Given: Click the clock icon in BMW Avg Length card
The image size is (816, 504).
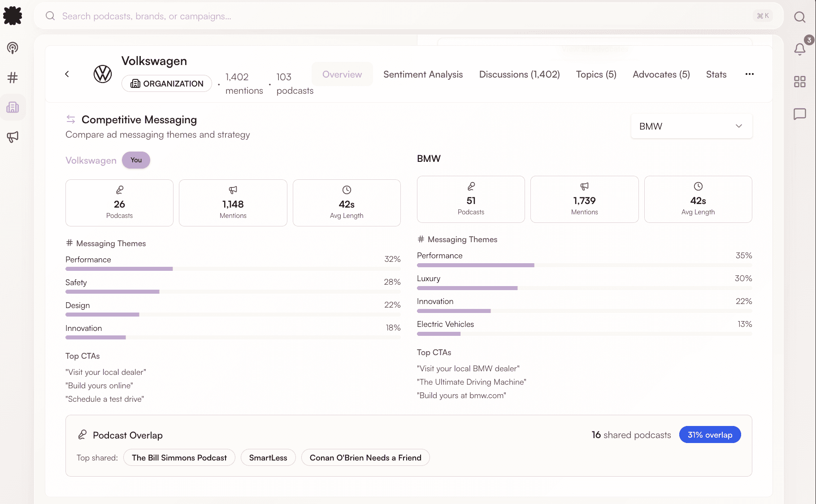Looking at the screenshot, I should coord(698,186).
